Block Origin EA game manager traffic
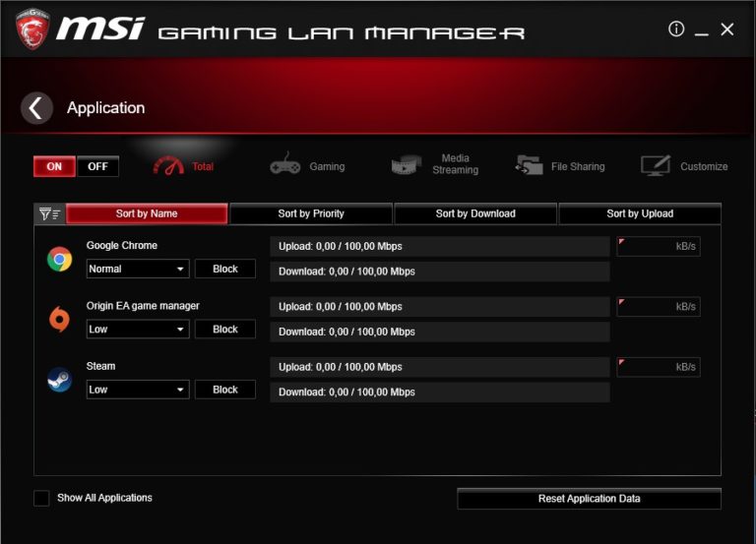The width and height of the screenshot is (756, 544). click(225, 330)
